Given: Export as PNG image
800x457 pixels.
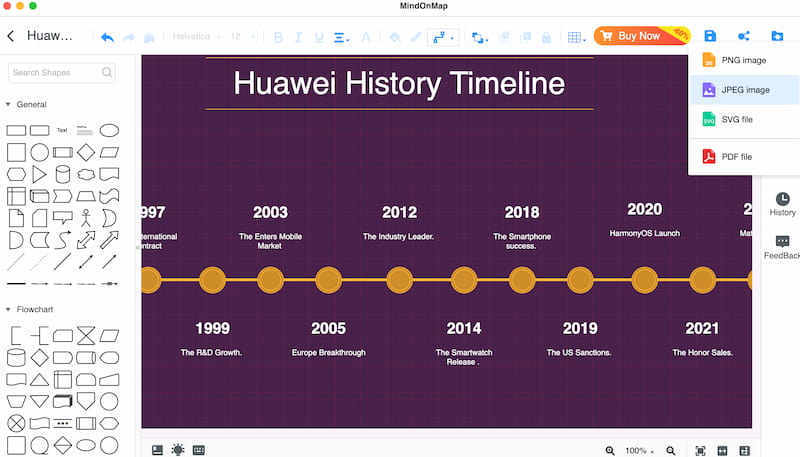Looking at the screenshot, I should point(744,60).
